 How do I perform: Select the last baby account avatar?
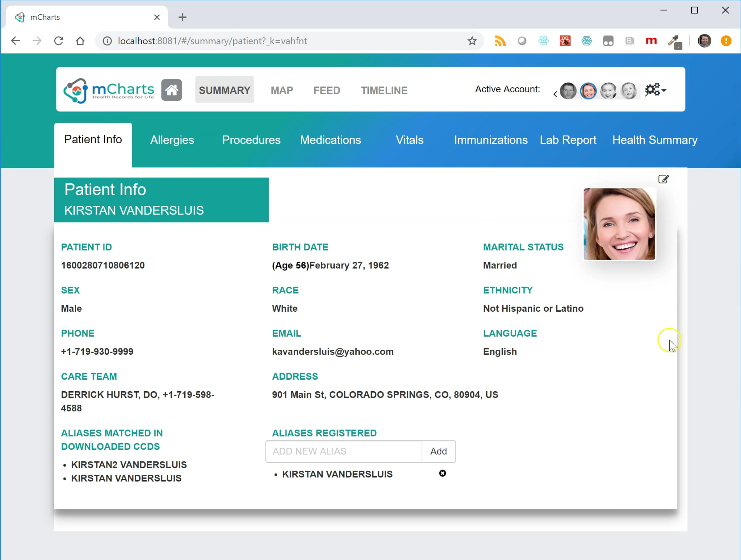pos(629,91)
